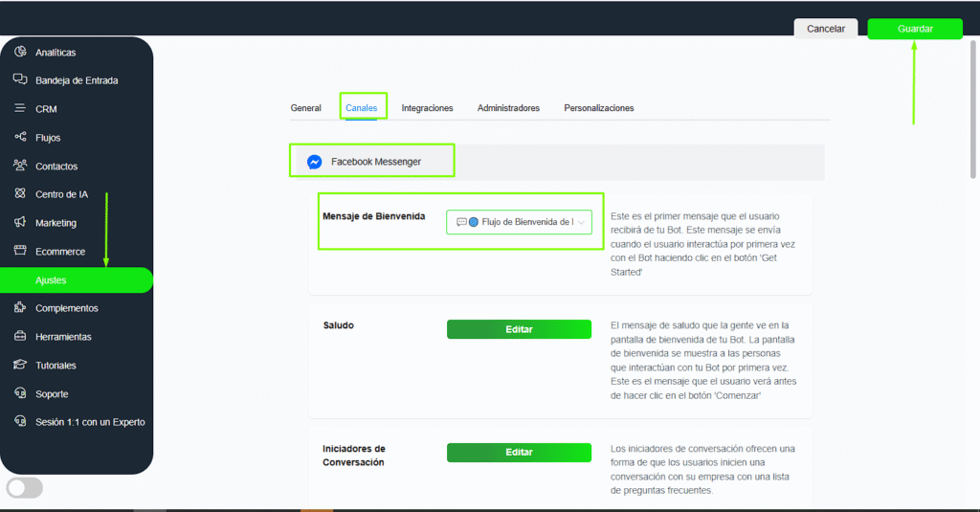This screenshot has width=980, height=512.
Task: Open the Marketing sidebar item
Action: [x=56, y=223]
